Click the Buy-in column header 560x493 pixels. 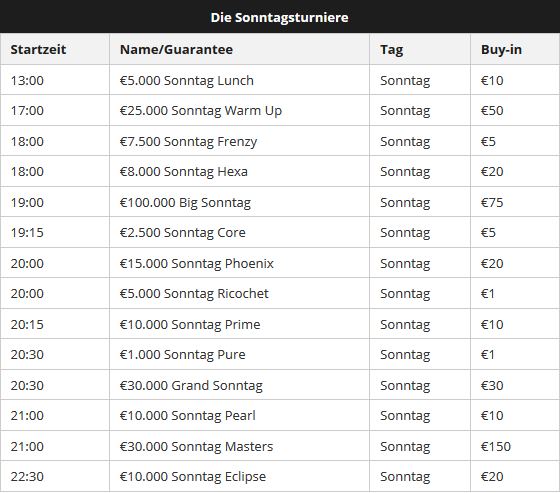click(x=501, y=50)
